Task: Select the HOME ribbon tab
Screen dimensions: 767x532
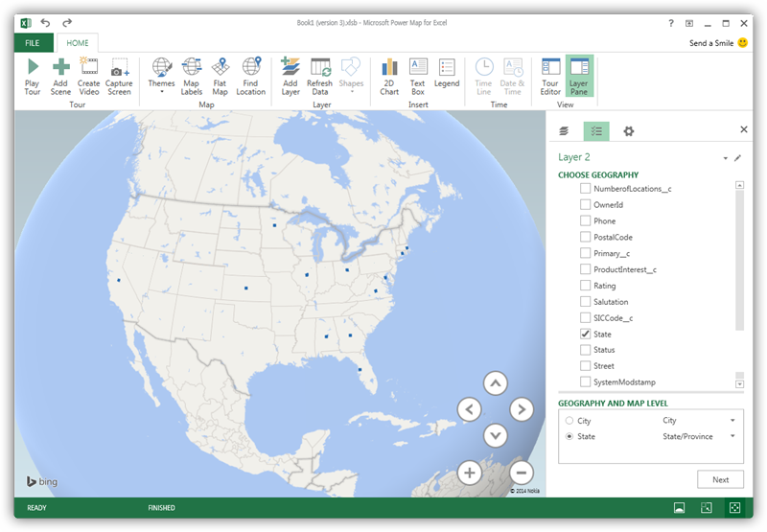Action: click(77, 43)
